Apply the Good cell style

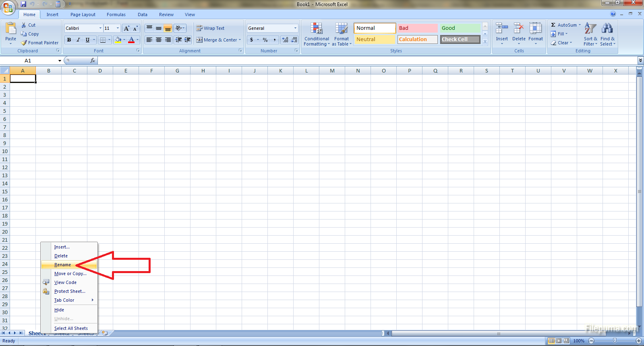[x=460, y=28]
